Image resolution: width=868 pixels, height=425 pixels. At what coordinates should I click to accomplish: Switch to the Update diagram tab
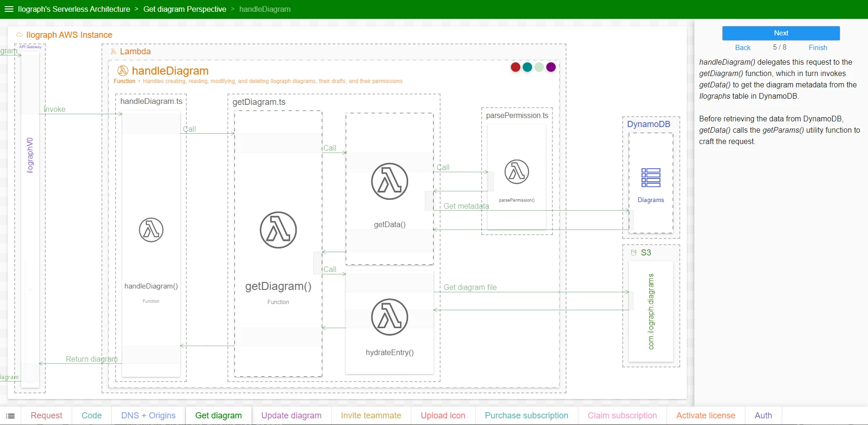pyautogui.click(x=292, y=416)
